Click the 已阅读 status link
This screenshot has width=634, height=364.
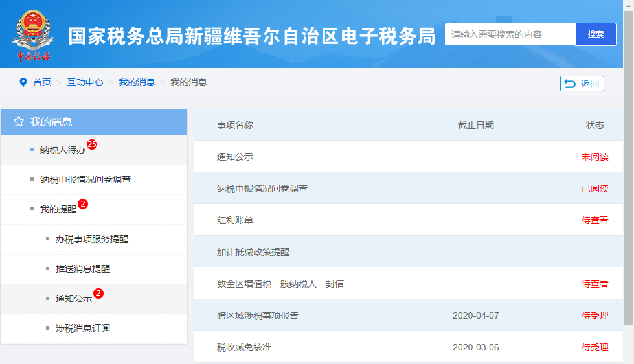click(x=594, y=188)
